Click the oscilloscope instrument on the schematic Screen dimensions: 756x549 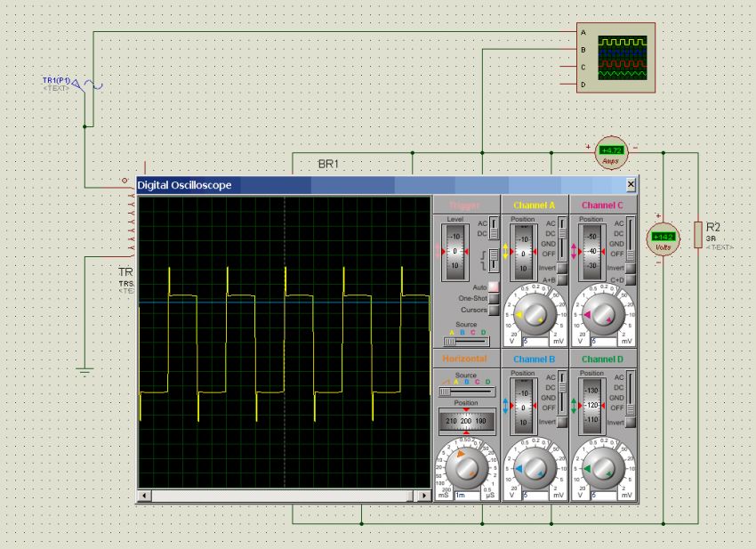[622, 58]
